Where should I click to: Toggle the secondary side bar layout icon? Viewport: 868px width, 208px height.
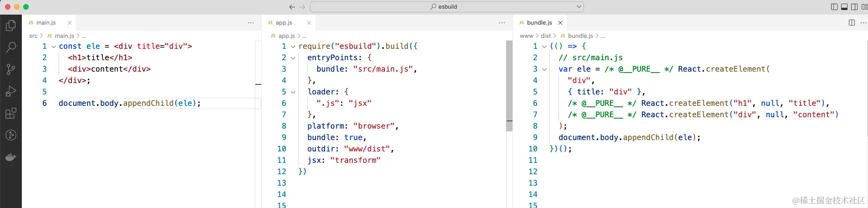854,7
